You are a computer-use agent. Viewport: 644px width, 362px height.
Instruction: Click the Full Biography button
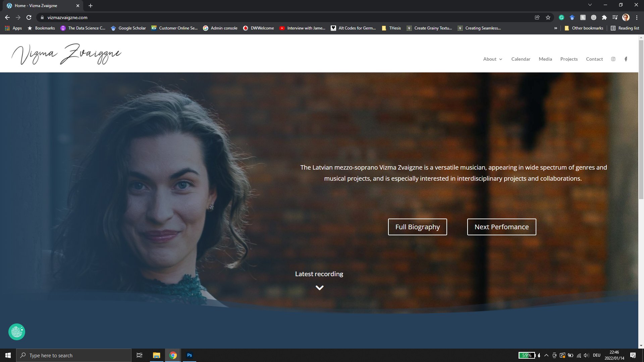417,227
